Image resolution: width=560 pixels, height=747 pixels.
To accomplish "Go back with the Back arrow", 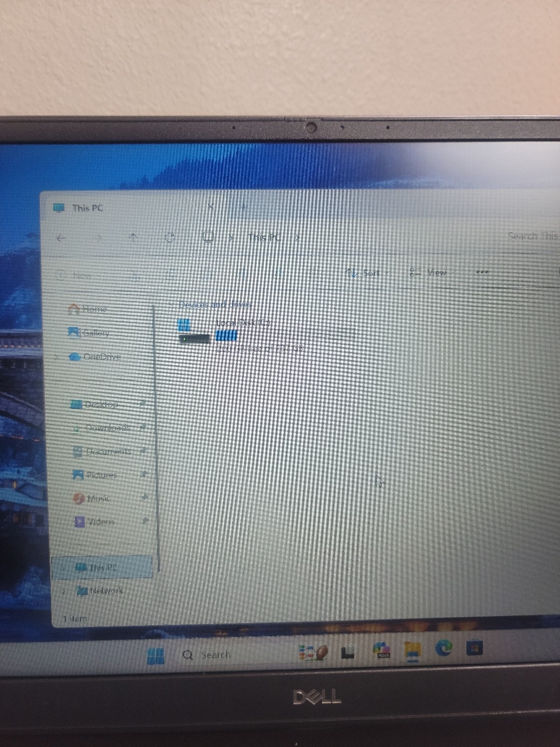I will pos(61,239).
